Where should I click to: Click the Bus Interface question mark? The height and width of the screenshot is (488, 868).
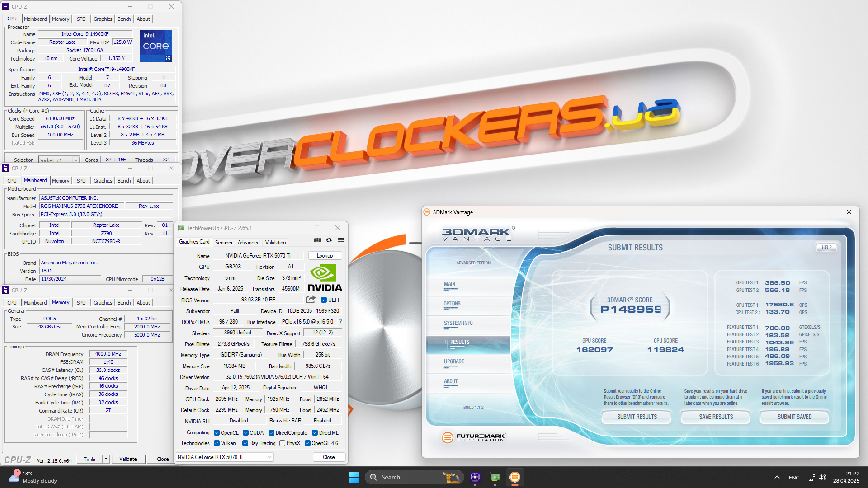click(x=340, y=322)
